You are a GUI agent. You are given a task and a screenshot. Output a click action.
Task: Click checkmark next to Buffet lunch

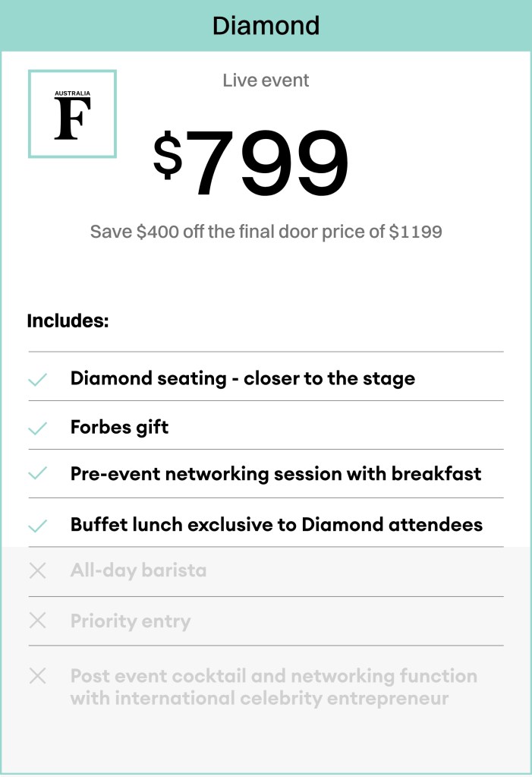tap(38, 526)
